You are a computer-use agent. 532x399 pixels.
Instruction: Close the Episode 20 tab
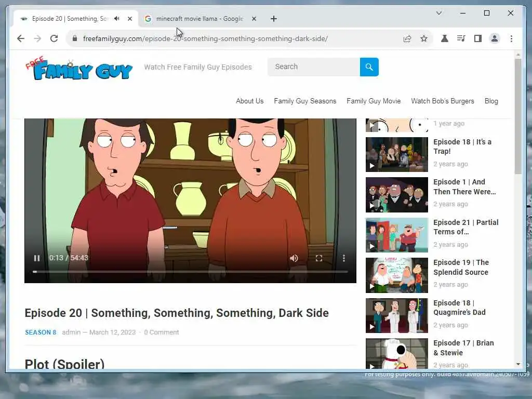pos(129,19)
